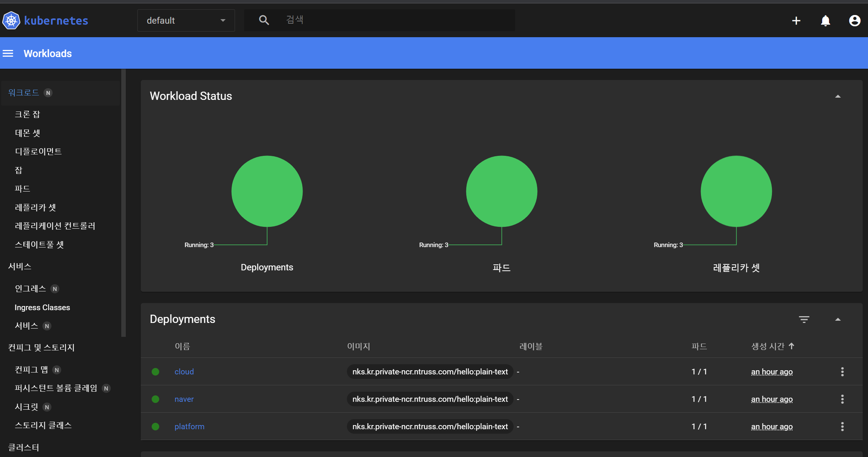Open the user account icon
The image size is (868, 457).
tap(854, 21)
